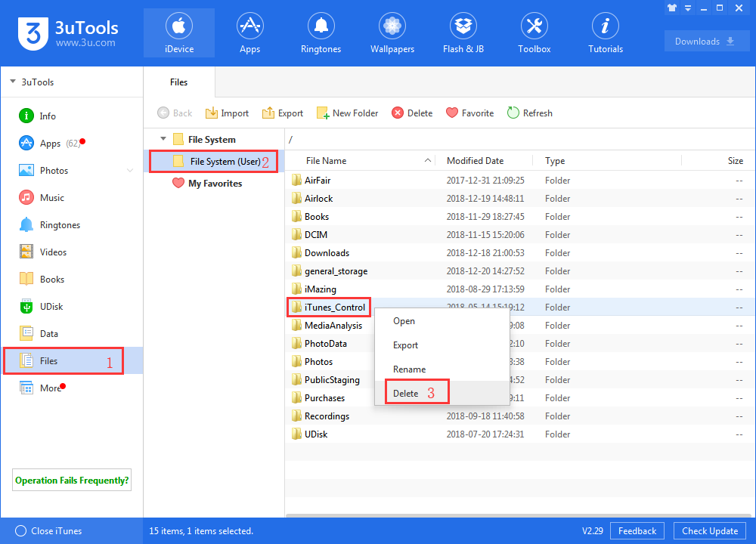Click the Favorite toolbar button
The width and height of the screenshot is (756, 544).
tap(470, 113)
